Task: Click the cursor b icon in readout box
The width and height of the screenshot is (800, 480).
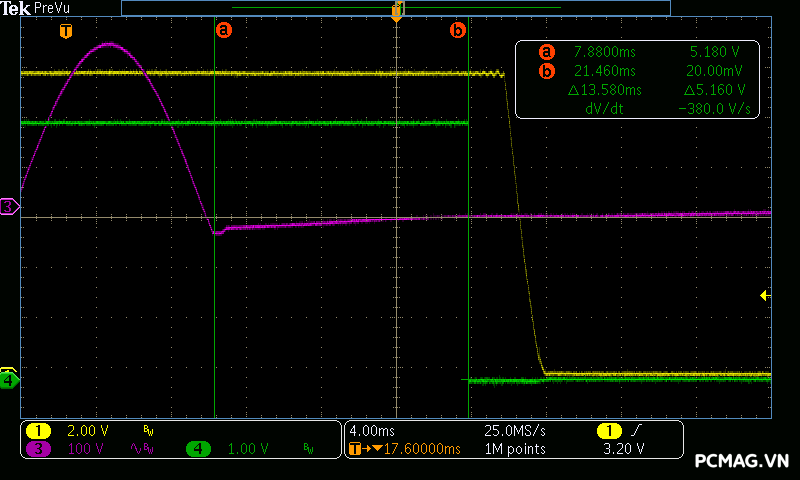Action: [546, 70]
